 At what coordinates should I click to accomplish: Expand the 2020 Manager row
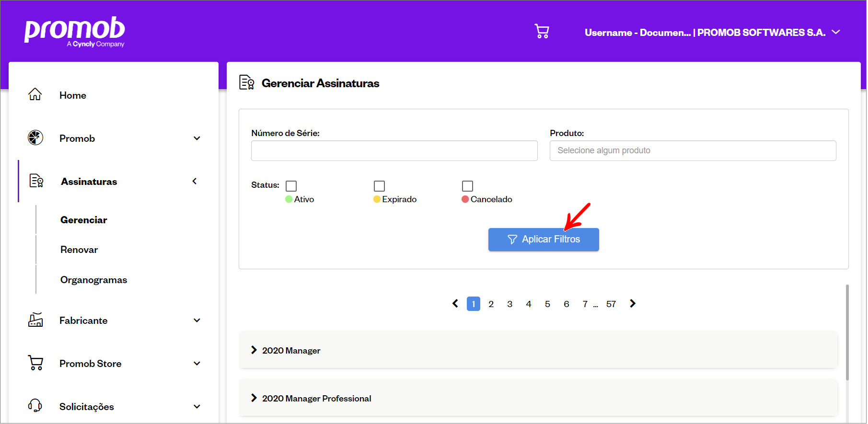538,350
